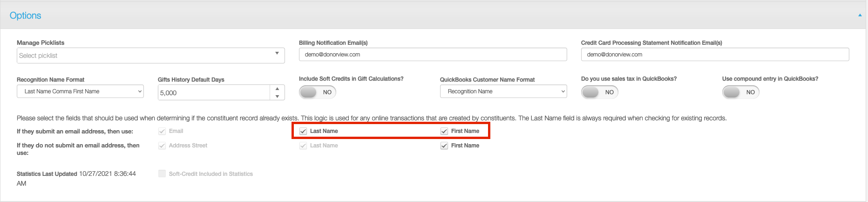The height and width of the screenshot is (202, 868).
Task: Toggle the sales tax in QuickBooks switch
Action: [x=600, y=92]
